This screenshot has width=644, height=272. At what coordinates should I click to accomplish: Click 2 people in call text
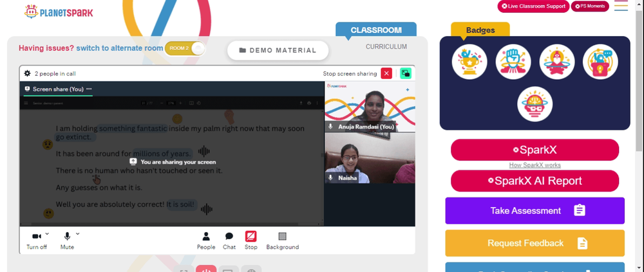pos(55,74)
